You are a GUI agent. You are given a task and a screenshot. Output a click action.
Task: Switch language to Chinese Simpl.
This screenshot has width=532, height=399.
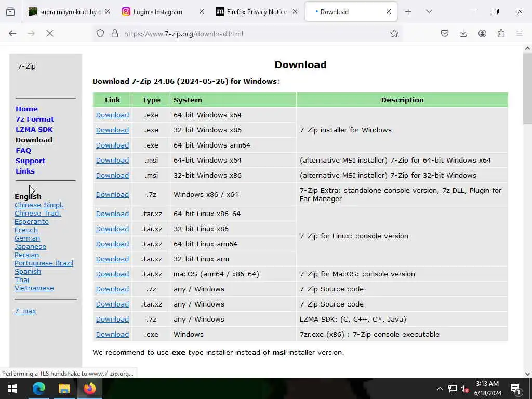[x=39, y=205]
